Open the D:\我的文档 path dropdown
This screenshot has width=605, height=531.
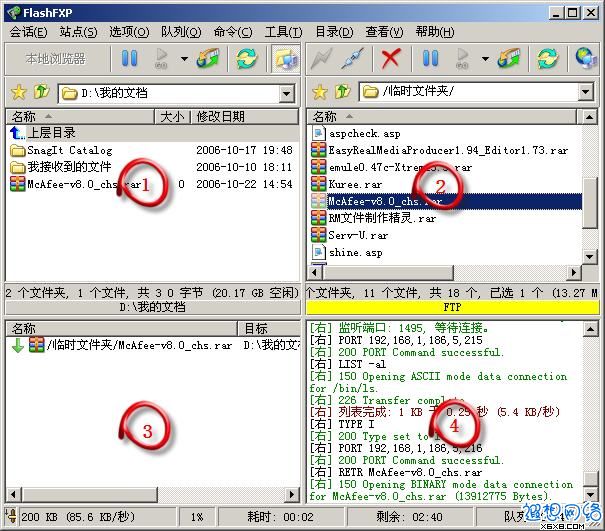coord(287,93)
